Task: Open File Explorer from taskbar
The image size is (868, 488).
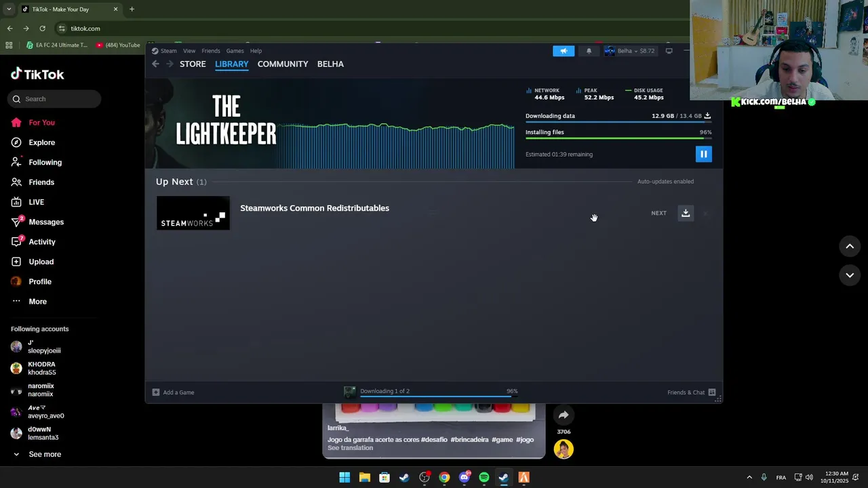Action: click(364, 477)
